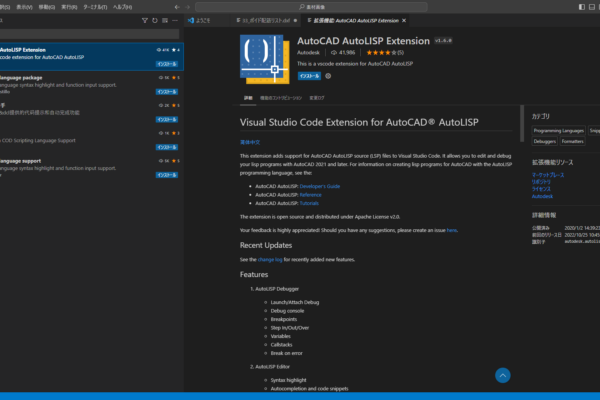Viewport: 600px width, 400px height.
Task: Click the 'Launch/Attach Debug' list item
Action: point(295,302)
